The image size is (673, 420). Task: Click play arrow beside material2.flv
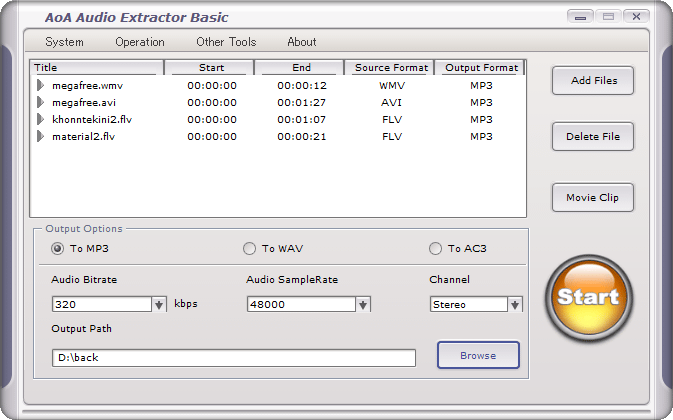click(40, 136)
